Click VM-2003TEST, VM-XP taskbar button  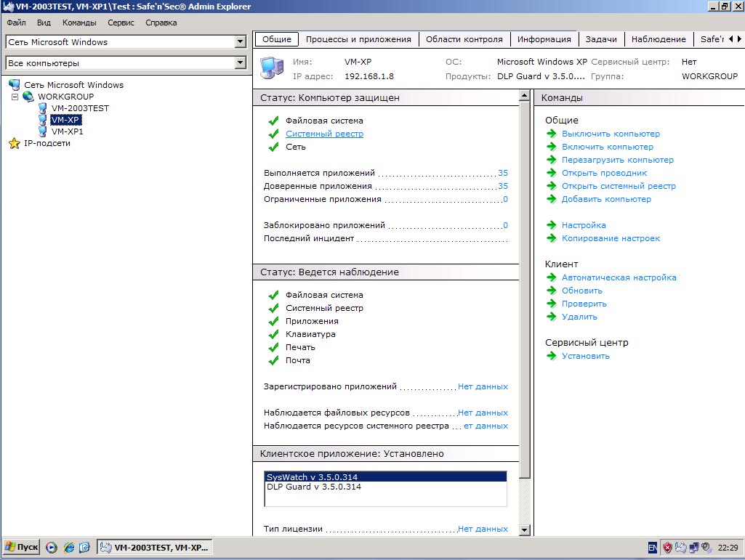pyautogui.click(x=155, y=548)
